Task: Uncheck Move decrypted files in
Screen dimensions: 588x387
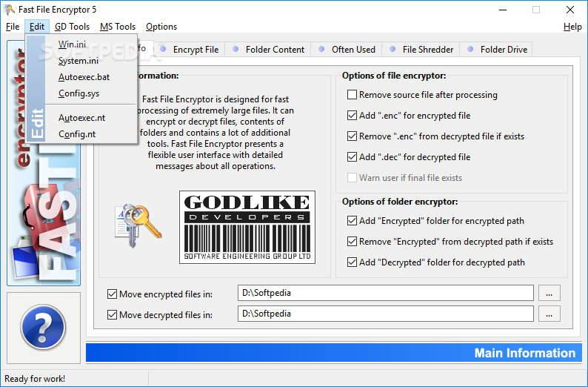Action: click(160, 314)
